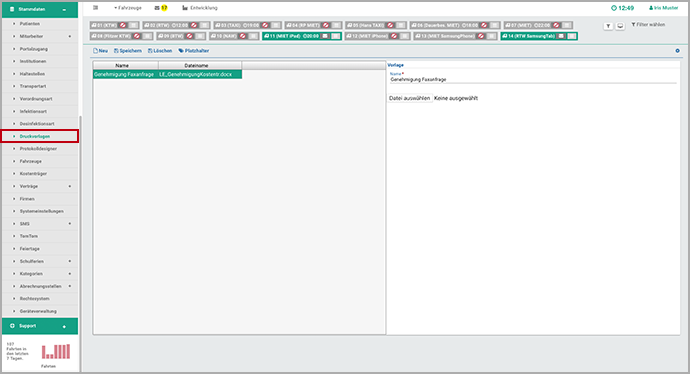The height and width of the screenshot is (374, 690).
Task: Select table cell Genehmigung Faxanfrage
Action: pyautogui.click(x=125, y=74)
